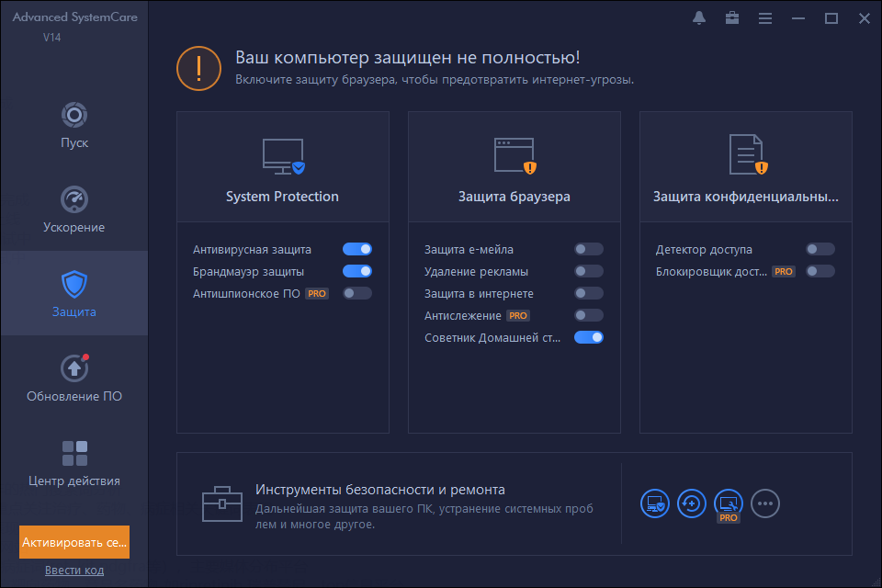The height and width of the screenshot is (588, 882).
Task: Click the Удаление рекламы label
Action: (x=477, y=271)
